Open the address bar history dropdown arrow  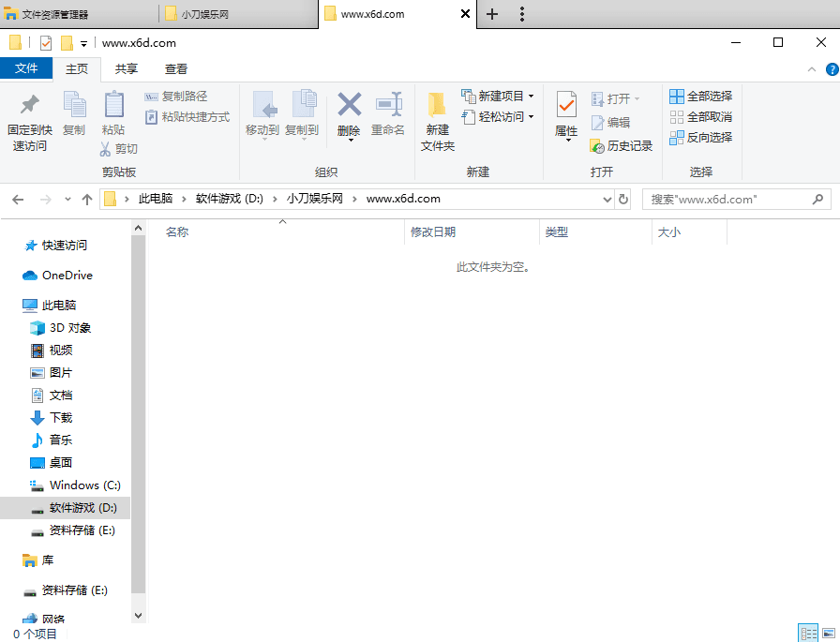coord(607,199)
